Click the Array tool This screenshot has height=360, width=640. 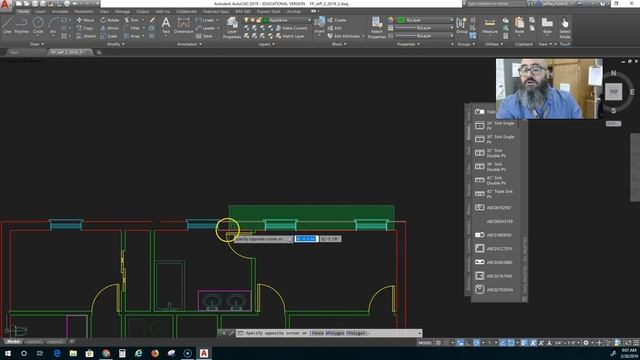pyautogui.click(x=132, y=36)
